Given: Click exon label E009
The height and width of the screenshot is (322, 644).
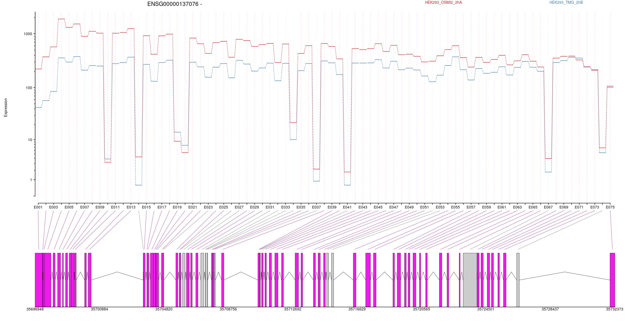Looking at the screenshot, I should point(100,207).
